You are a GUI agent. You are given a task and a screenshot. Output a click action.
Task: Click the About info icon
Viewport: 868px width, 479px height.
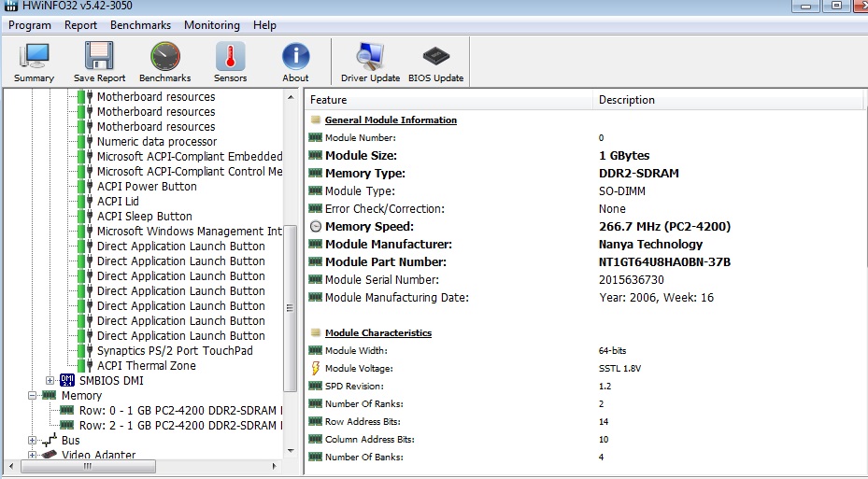(295, 56)
